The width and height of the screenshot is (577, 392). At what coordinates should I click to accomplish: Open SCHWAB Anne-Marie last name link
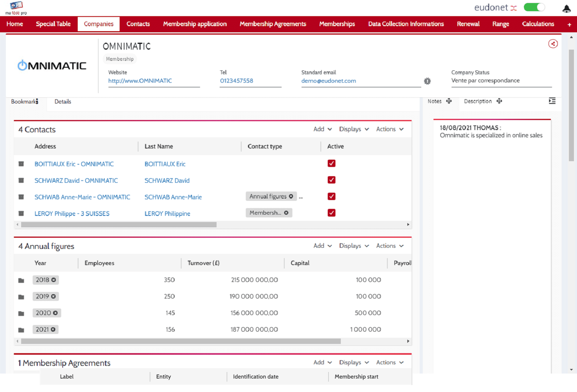pos(173,197)
